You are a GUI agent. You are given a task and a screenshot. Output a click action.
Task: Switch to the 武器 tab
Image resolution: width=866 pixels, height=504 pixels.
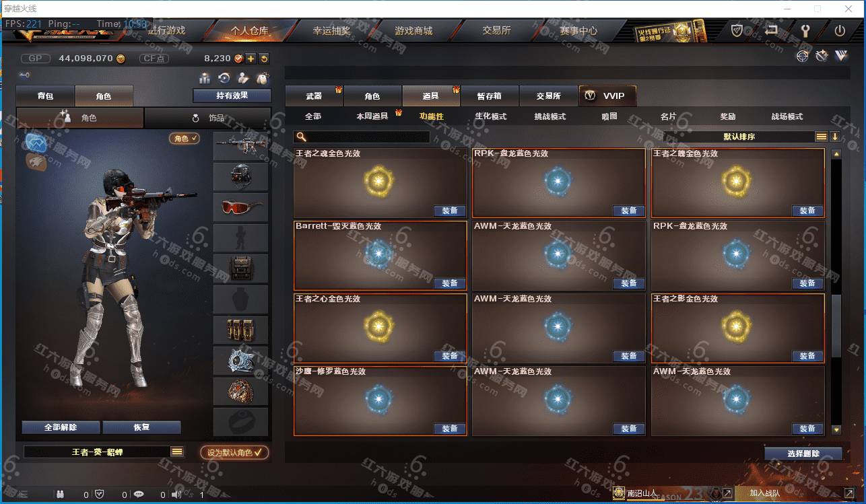(314, 96)
